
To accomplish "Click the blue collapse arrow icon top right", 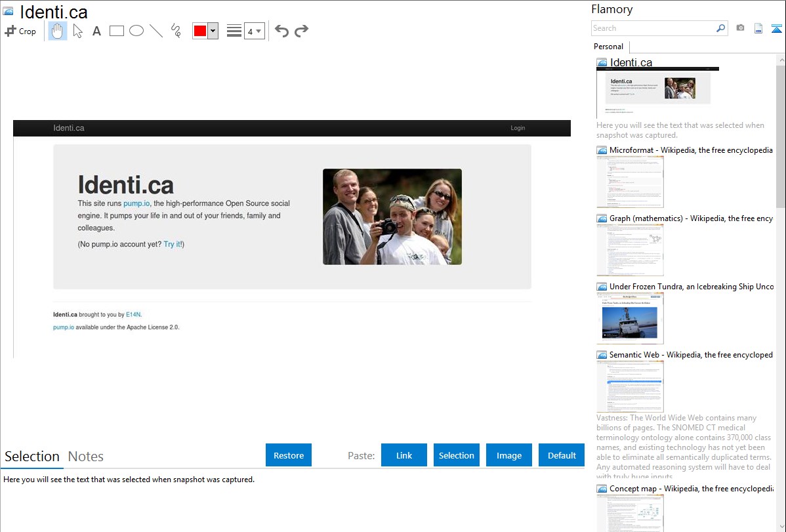I will tap(776, 28).
